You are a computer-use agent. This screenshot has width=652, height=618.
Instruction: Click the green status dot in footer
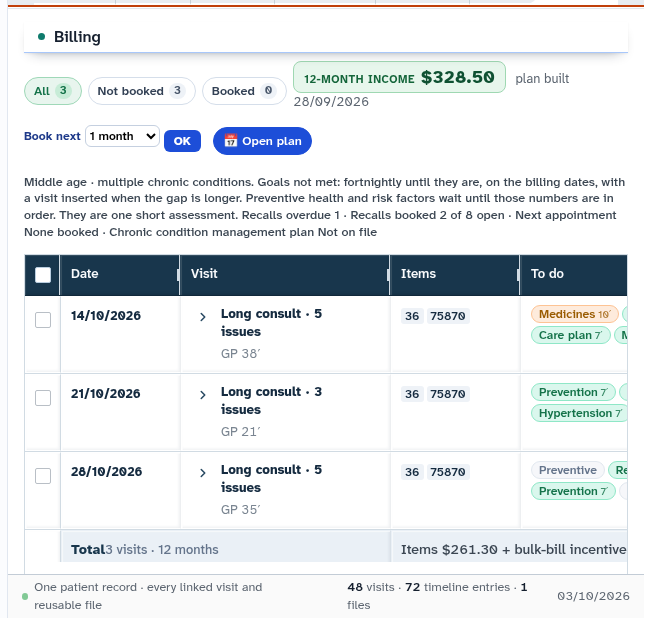coord(25,597)
